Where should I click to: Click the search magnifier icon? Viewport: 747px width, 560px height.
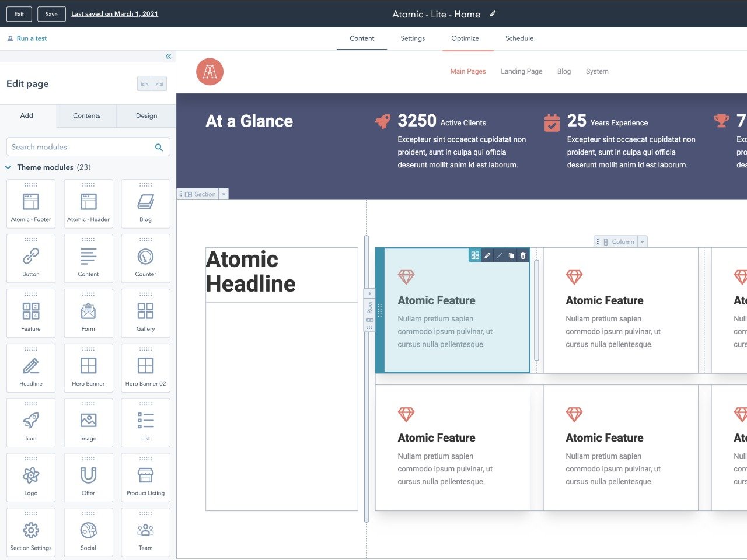click(159, 148)
